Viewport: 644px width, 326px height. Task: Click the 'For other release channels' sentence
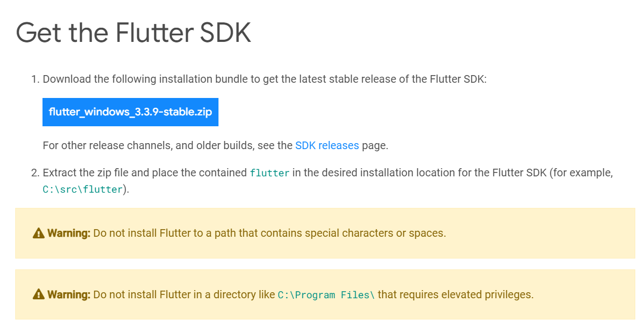click(215, 145)
